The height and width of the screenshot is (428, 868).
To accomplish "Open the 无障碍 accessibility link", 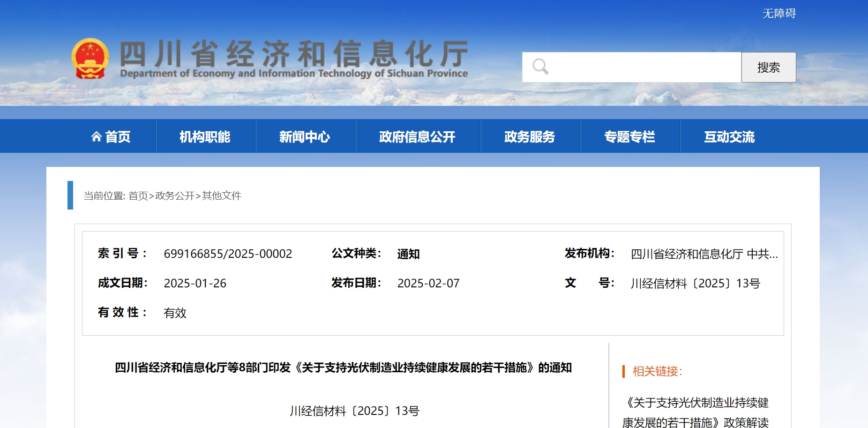I will 778,13.
